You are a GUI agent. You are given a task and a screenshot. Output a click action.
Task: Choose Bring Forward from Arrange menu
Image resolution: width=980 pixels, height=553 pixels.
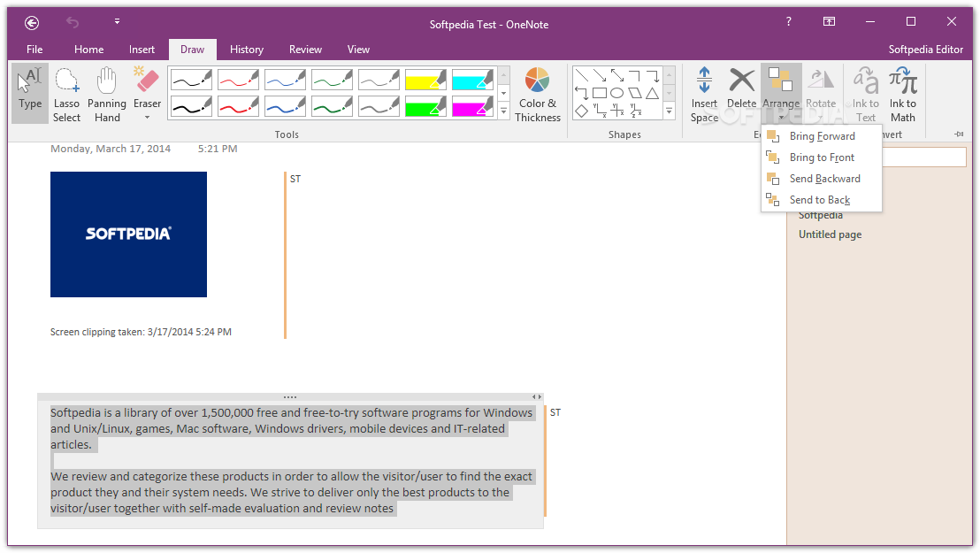[822, 136]
